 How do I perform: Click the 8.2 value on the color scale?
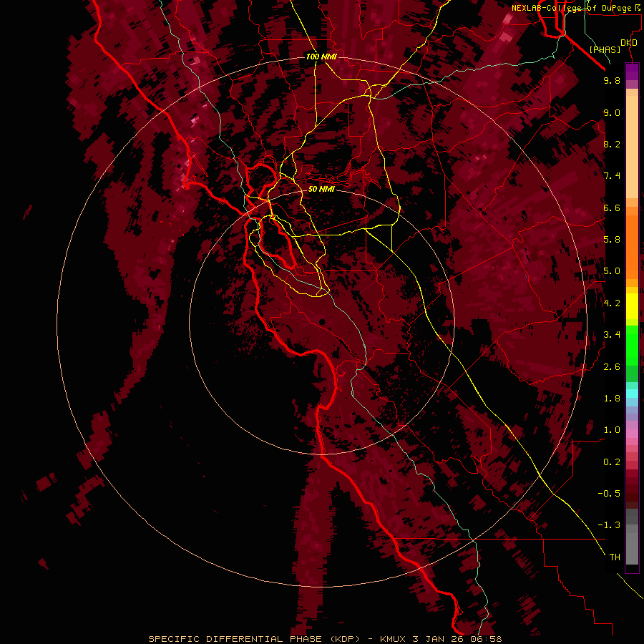tap(612, 144)
